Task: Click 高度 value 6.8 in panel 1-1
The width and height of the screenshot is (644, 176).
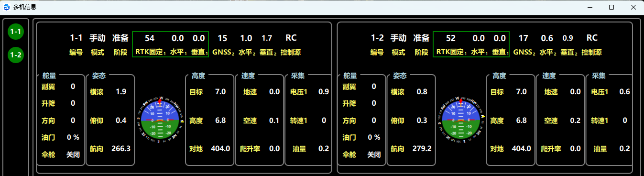Action: pos(220,120)
